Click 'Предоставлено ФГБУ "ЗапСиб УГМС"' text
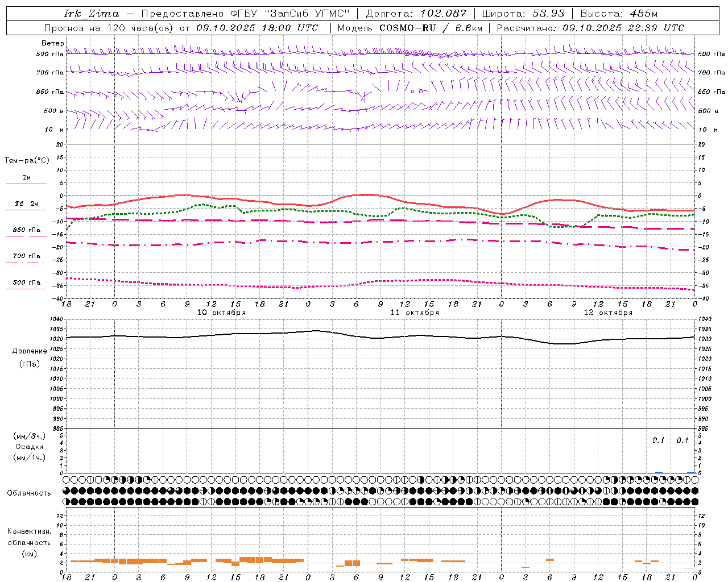This screenshot has width=728, height=582. [x=245, y=14]
